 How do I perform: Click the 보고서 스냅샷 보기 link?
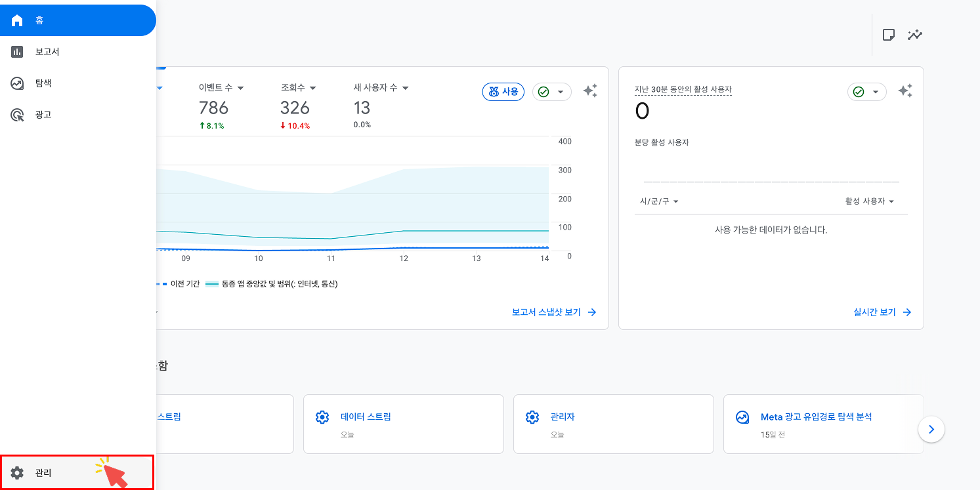coord(553,312)
